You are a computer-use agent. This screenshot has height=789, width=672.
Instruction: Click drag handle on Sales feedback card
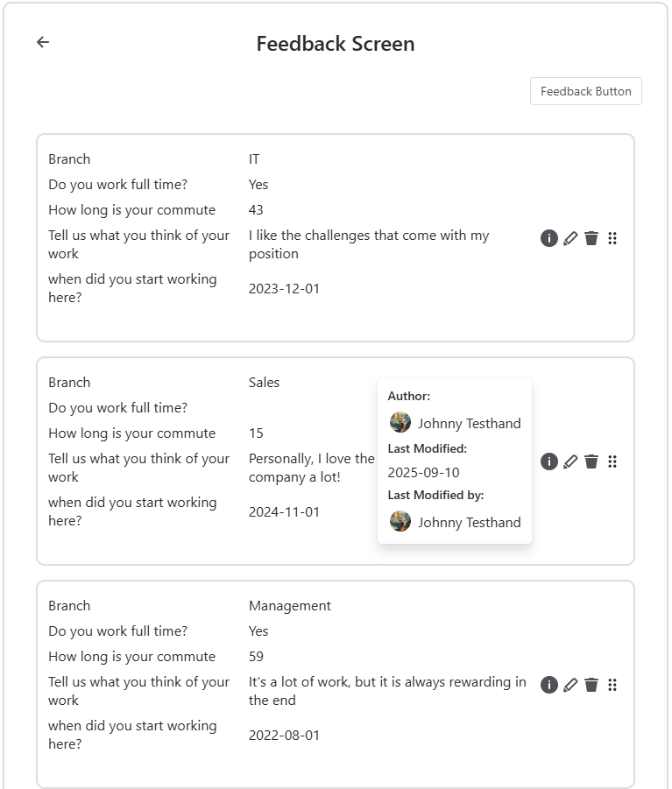(612, 461)
